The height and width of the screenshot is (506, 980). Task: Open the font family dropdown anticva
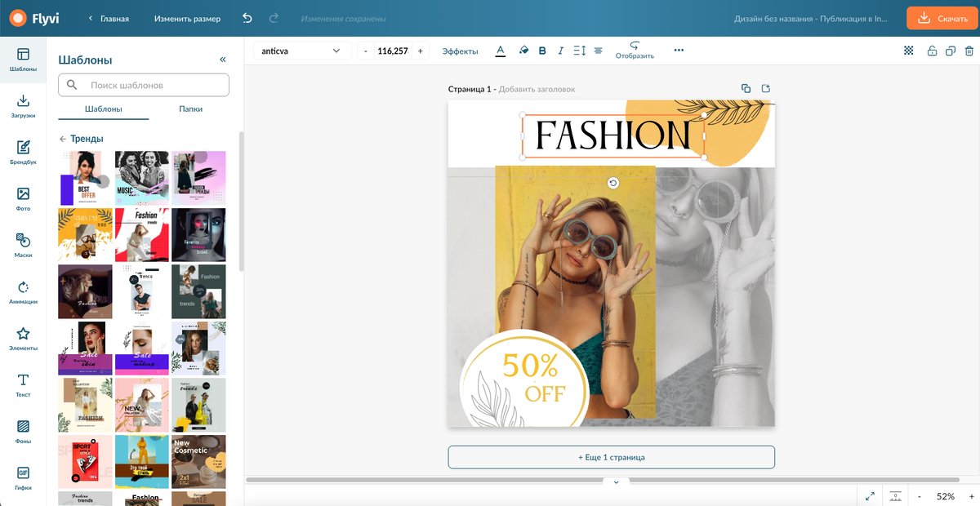(301, 51)
